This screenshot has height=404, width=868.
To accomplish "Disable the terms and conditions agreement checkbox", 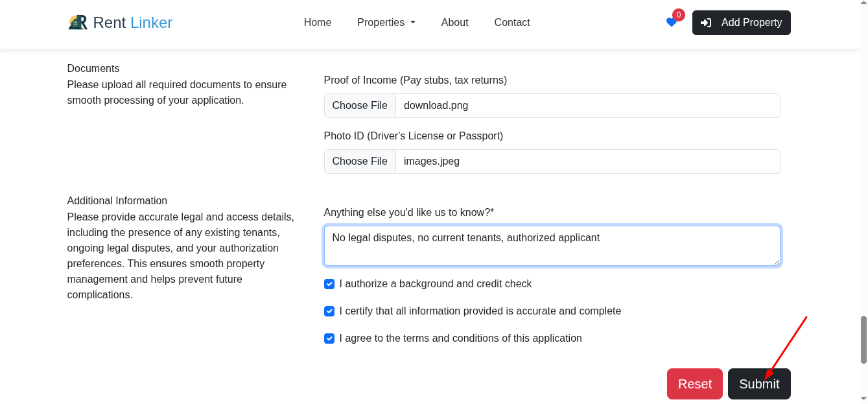I will [x=329, y=339].
